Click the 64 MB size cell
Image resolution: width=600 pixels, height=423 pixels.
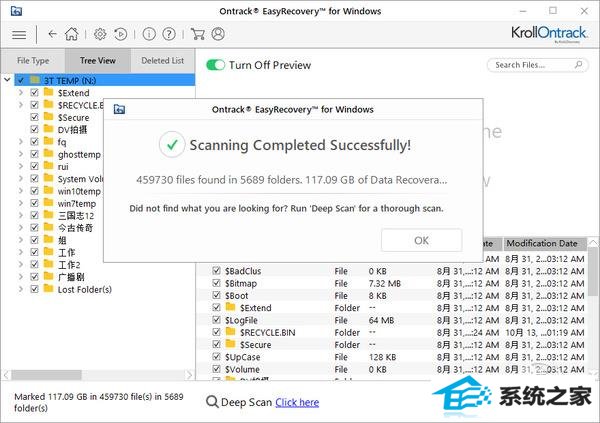point(381,320)
